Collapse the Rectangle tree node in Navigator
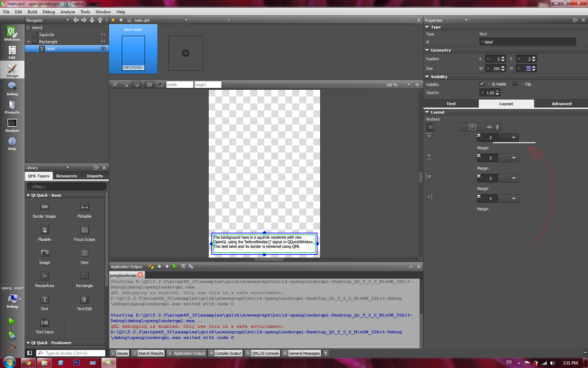 pos(29,42)
